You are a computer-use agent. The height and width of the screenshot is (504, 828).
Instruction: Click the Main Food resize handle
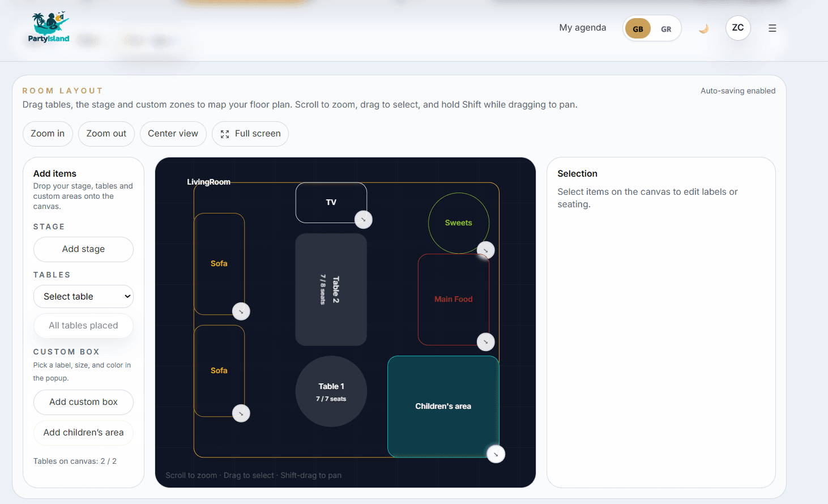click(485, 341)
